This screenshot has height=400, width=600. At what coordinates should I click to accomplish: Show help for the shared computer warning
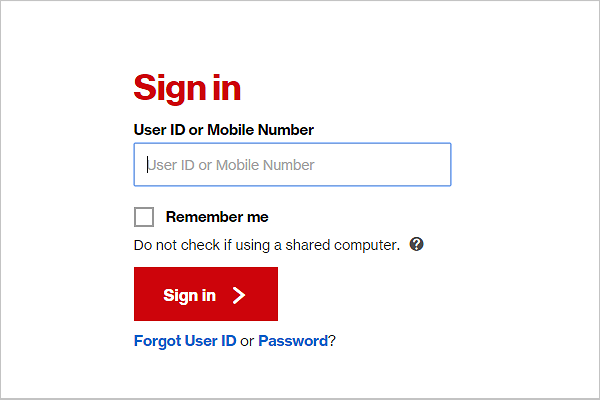point(417,244)
